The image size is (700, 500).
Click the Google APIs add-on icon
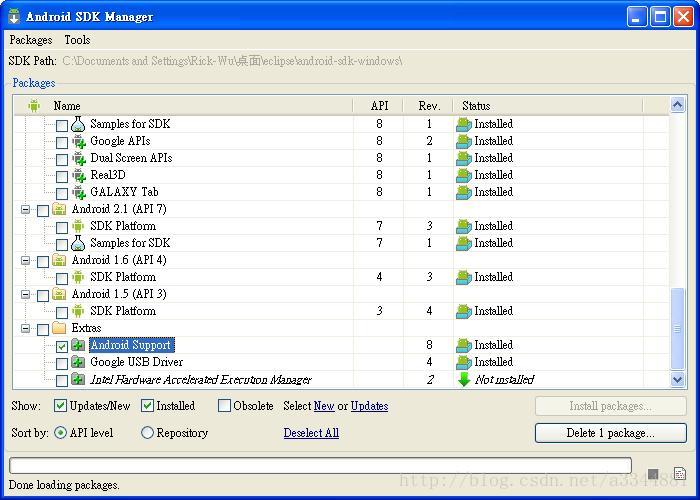(79, 142)
